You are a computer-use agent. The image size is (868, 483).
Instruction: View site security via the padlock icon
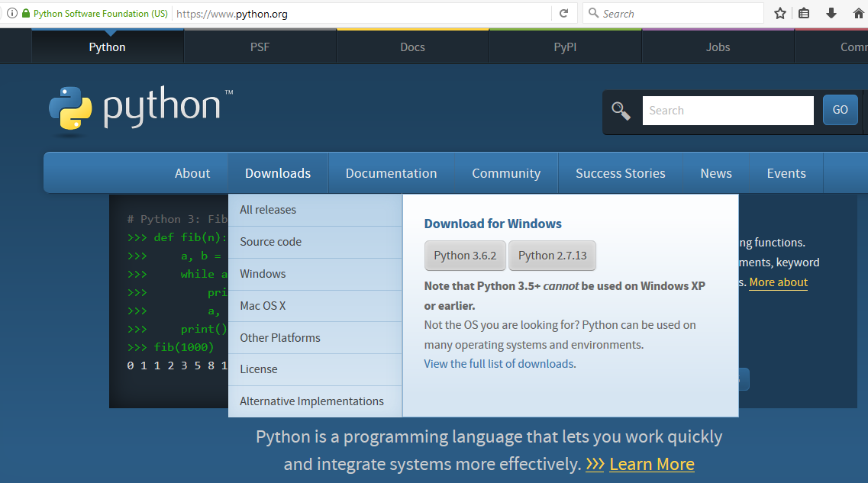point(27,13)
